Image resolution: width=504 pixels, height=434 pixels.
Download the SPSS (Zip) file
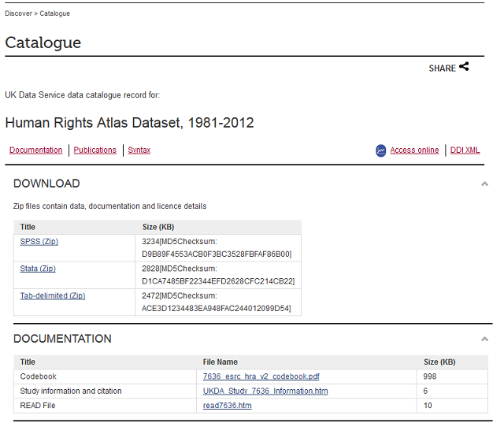[39, 242]
